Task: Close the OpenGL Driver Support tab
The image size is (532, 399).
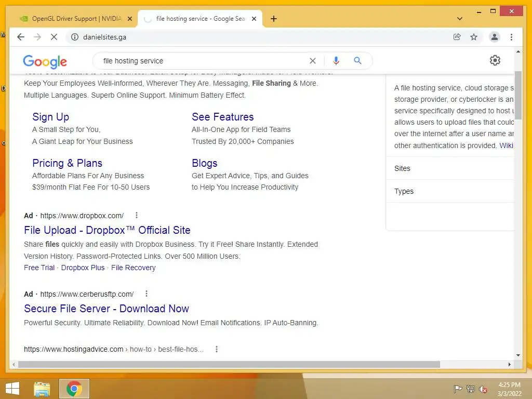Action: pos(129,19)
